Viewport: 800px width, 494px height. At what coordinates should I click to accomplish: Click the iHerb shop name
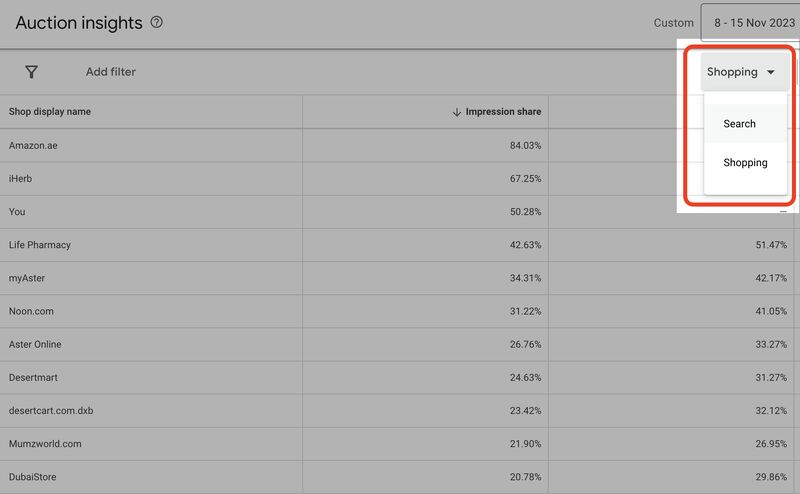tap(20, 179)
